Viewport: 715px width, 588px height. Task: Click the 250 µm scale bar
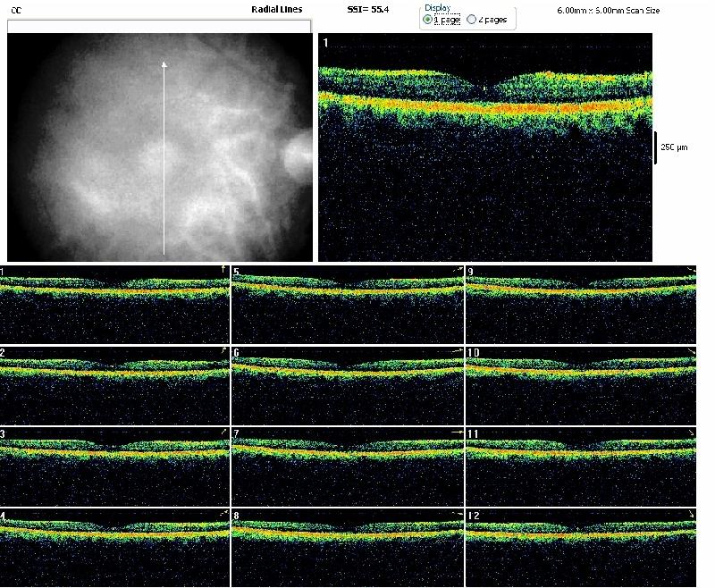coord(655,147)
